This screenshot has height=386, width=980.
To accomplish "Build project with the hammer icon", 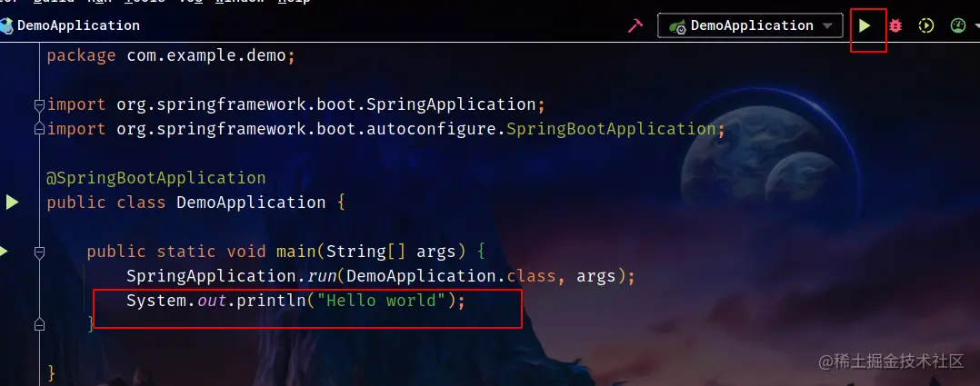I will point(635,25).
